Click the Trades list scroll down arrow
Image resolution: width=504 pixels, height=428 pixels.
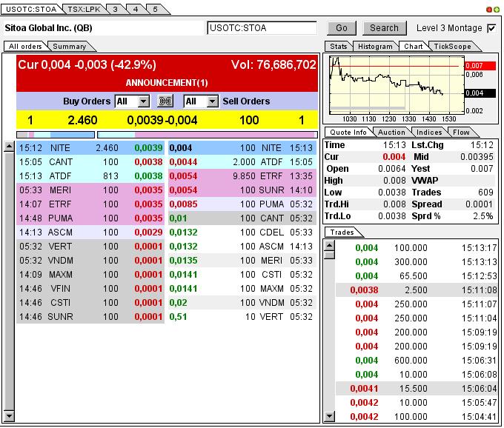click(330, 416)
